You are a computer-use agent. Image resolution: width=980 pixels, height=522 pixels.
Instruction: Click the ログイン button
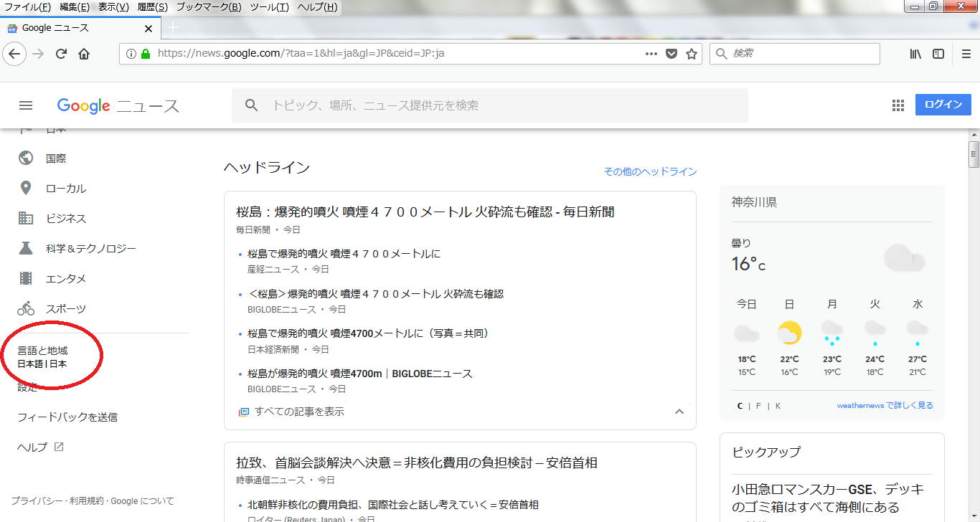pyautogui.click(x=943, y=105)
